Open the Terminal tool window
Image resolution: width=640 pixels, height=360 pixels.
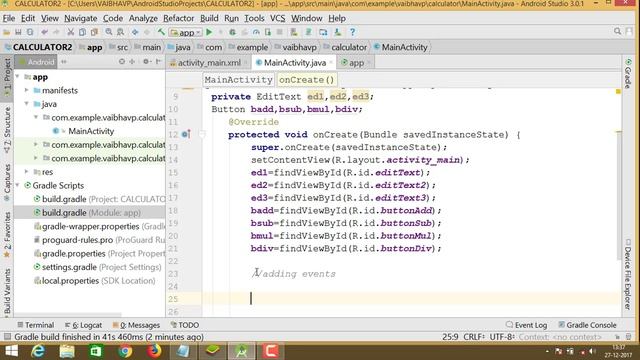pos(36,325)
